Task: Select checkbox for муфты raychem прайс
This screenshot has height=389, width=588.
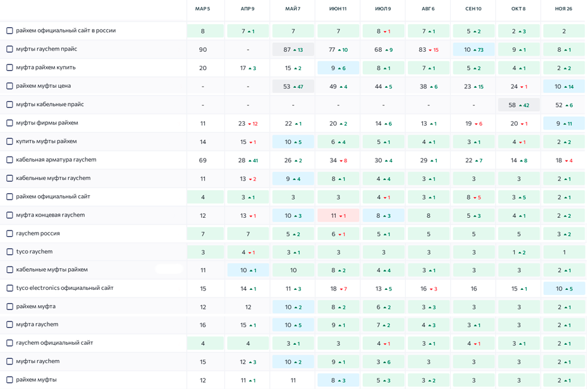Action: (9, 49)
